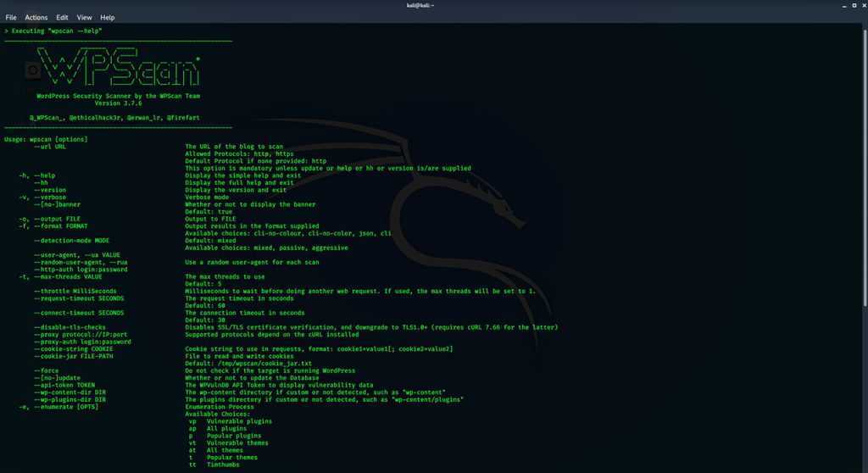The width and height of the screenshot is (868, 473).
Task: Click '-t, --max-threads VALUE' option
Action: (60, 276)
